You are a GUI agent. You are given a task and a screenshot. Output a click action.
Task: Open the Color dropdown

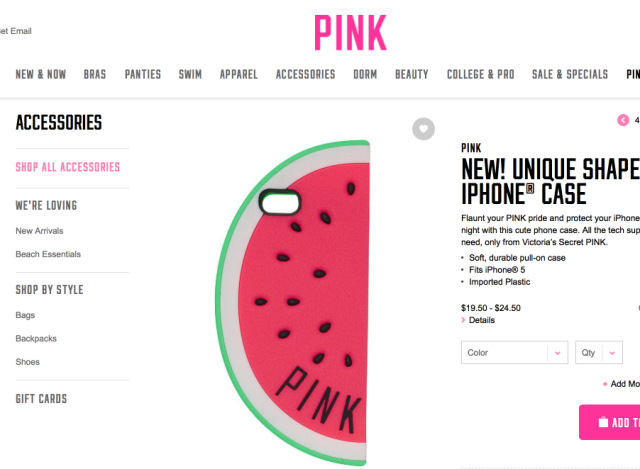click(514, 352)
